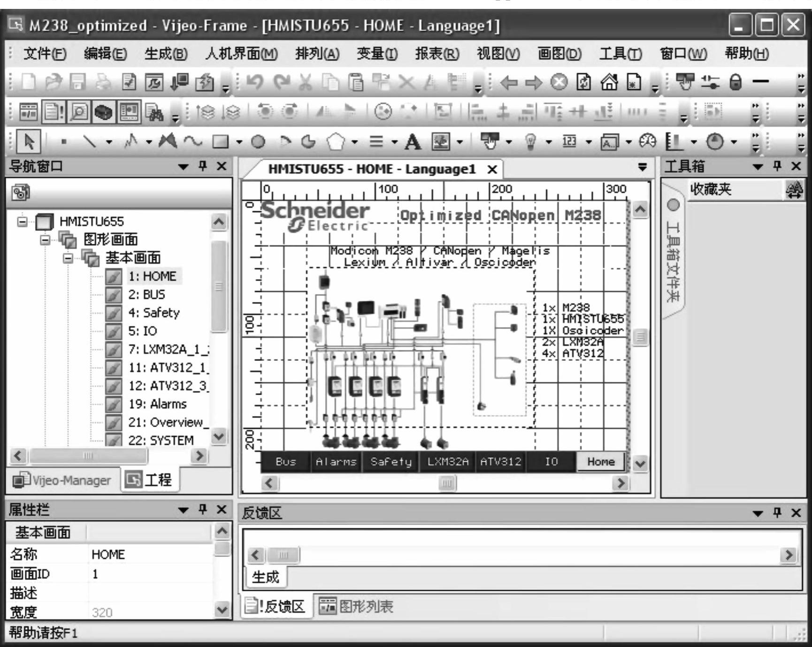Click the Redo arrow icon
Screen dimensions: 812x647
click(282, 82)
